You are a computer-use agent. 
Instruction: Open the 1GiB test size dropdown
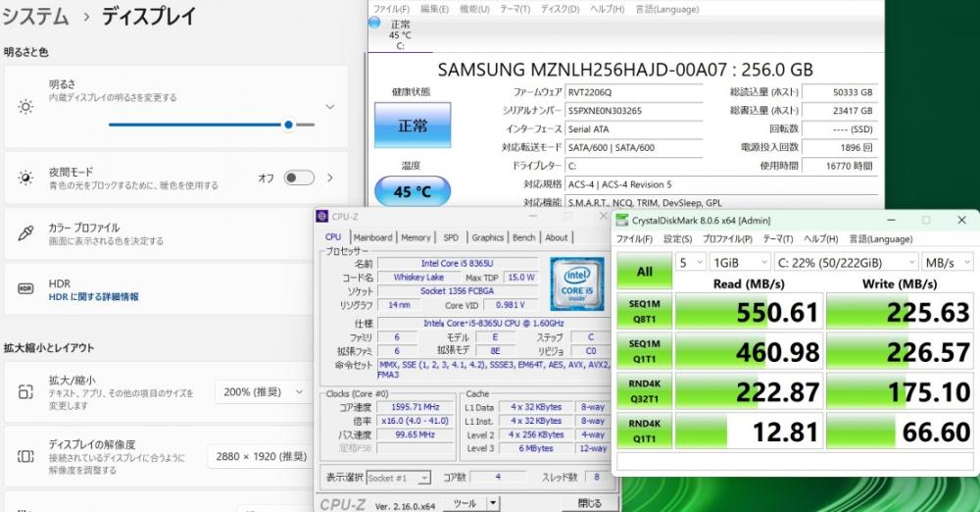coord(740,263)
